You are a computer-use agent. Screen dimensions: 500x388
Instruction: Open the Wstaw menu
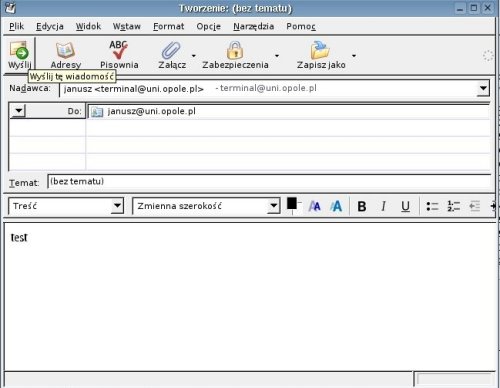tap(127, 26)
